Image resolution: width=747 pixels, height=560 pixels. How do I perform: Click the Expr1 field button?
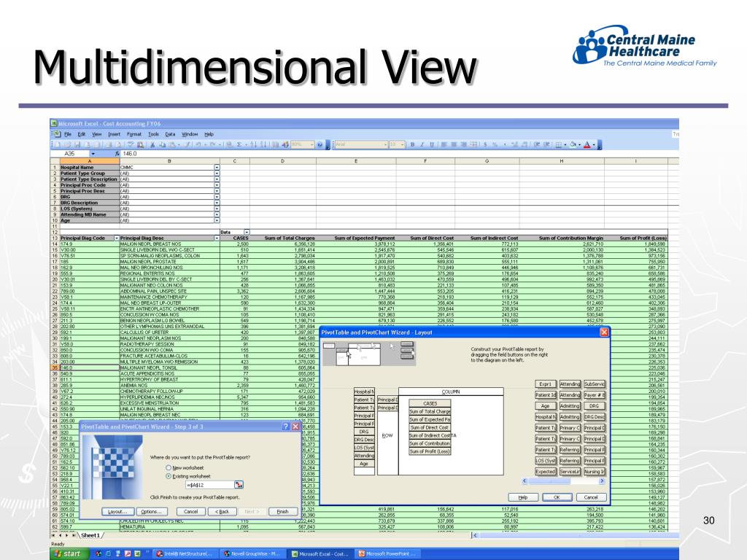546,384
